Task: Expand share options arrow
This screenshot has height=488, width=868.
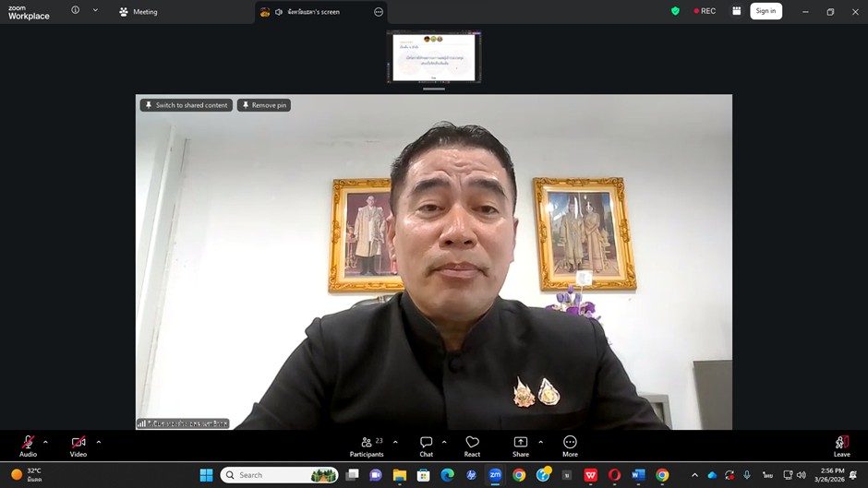Action: pos(541,442)
